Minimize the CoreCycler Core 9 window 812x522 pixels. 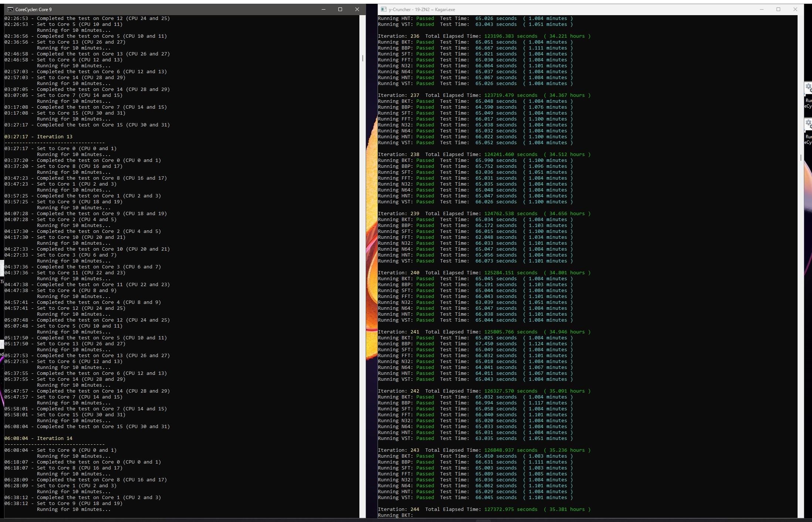(324, 10)
